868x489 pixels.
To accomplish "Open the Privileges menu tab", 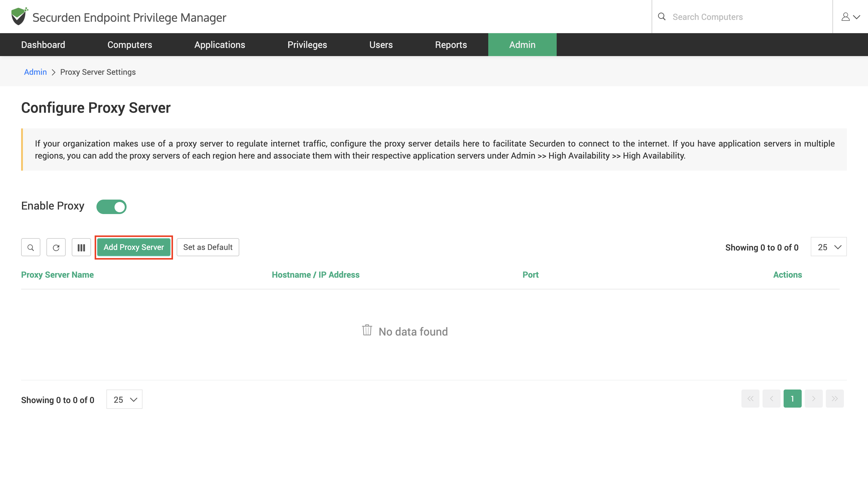I will [307, 45].
